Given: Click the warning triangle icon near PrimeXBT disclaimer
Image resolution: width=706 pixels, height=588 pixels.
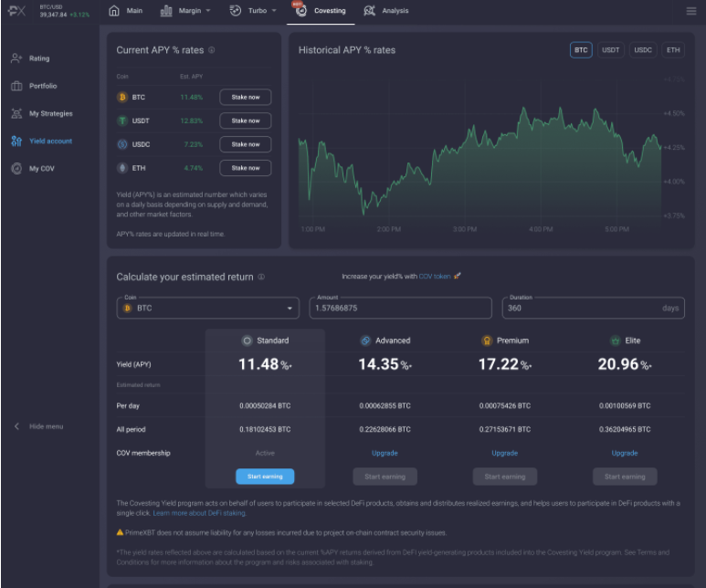Looking at the screenshot, I should click(x=120, y=532).
